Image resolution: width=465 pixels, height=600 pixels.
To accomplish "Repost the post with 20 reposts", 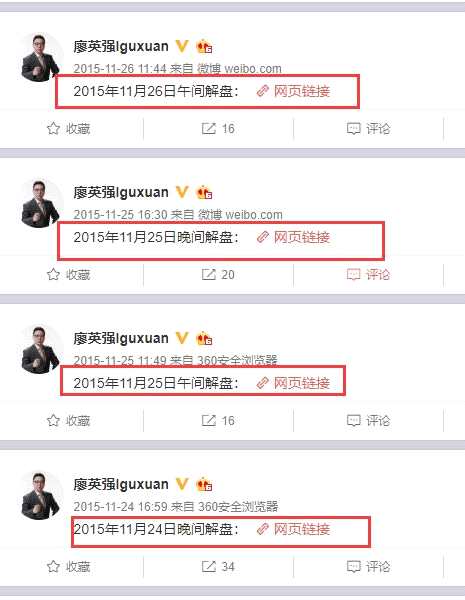I will click(x=218, y=274).
